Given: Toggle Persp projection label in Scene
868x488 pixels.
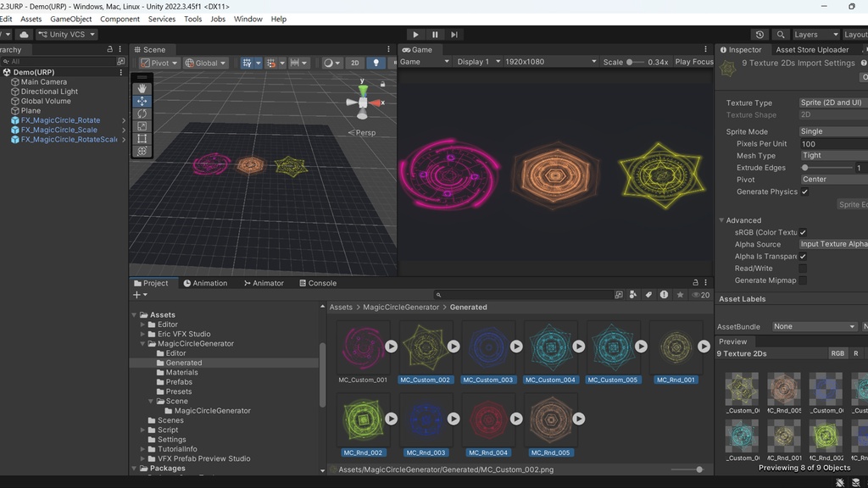Looking at the screenshot, I should click(362, 133).
